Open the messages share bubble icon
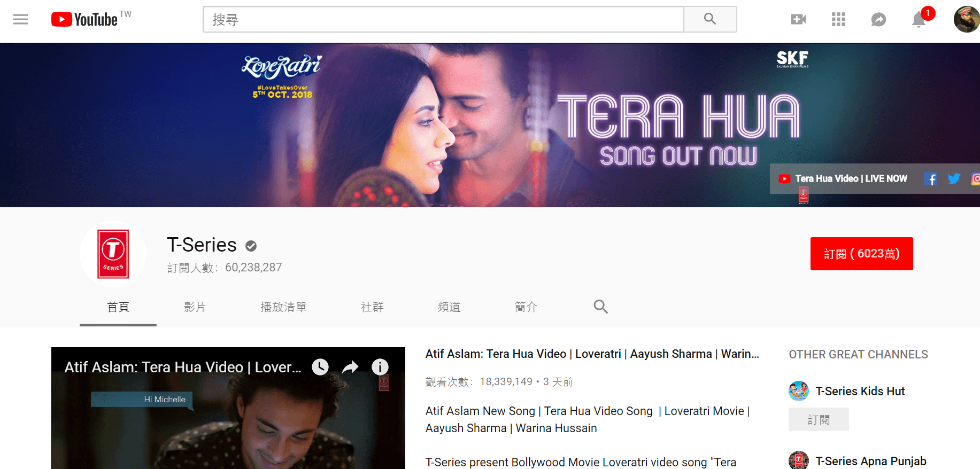Screen dimensions: 980x469 (878, 20)
